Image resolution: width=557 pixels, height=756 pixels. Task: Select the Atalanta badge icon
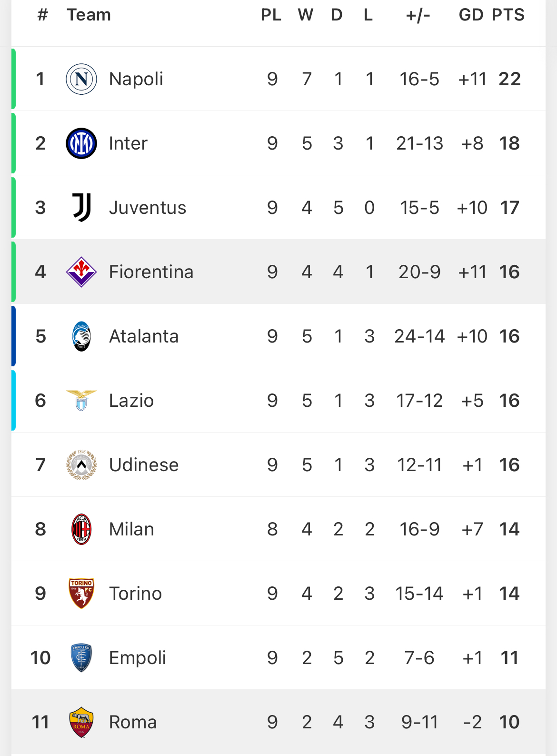coord(81,336)
